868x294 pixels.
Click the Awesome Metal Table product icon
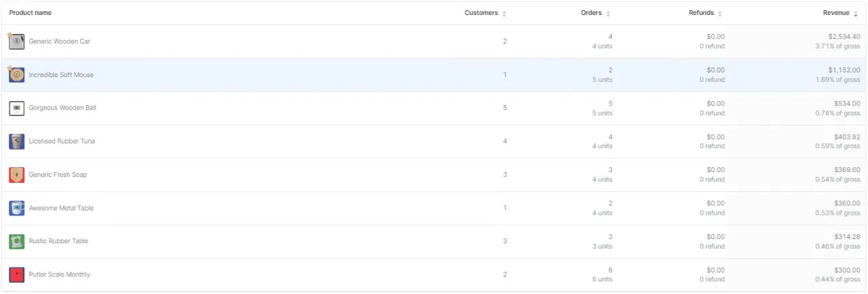coord(17,208)
